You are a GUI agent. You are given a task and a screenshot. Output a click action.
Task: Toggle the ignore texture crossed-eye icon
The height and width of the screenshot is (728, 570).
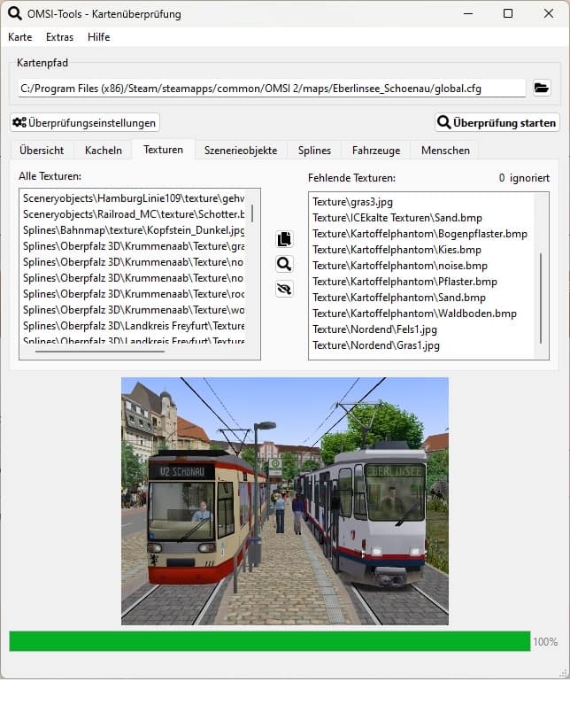(x=284, y=289)
